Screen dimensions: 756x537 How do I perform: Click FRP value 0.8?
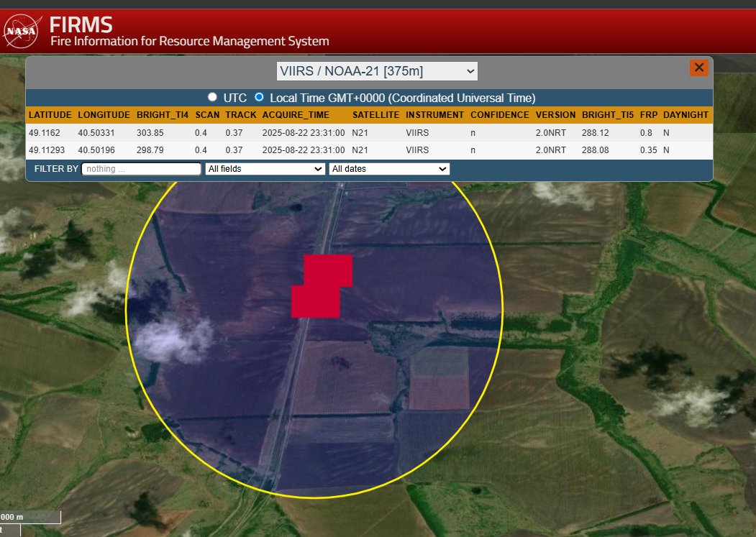click(646, 132)
